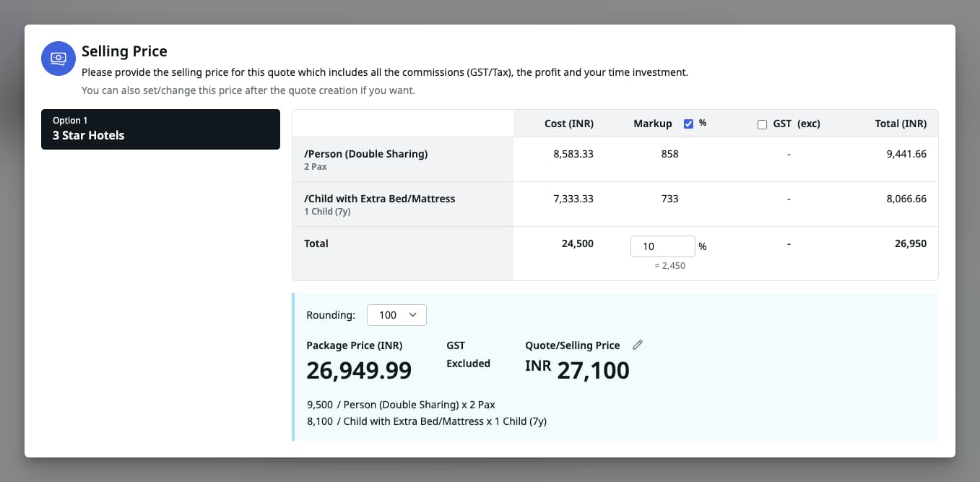This screenshot has width=980, height=482.
Task: Enable the GST (exc) checkbox
Action: [762, 124]
